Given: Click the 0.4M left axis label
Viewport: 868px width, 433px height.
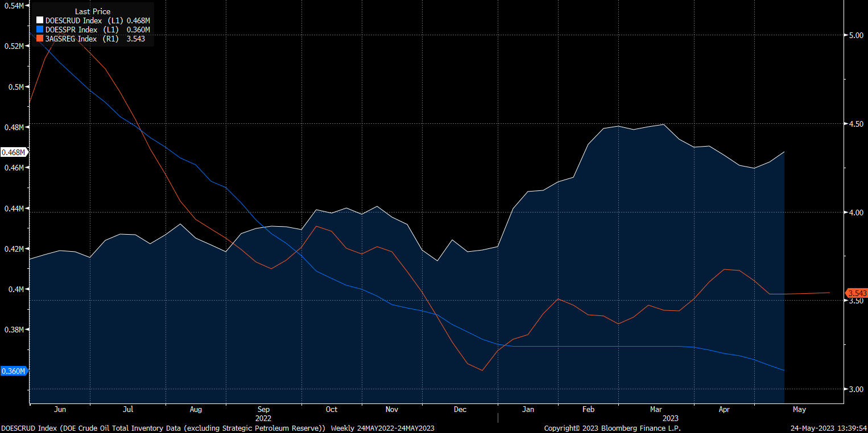Looking at the screenshot, I should pos(16,289).
